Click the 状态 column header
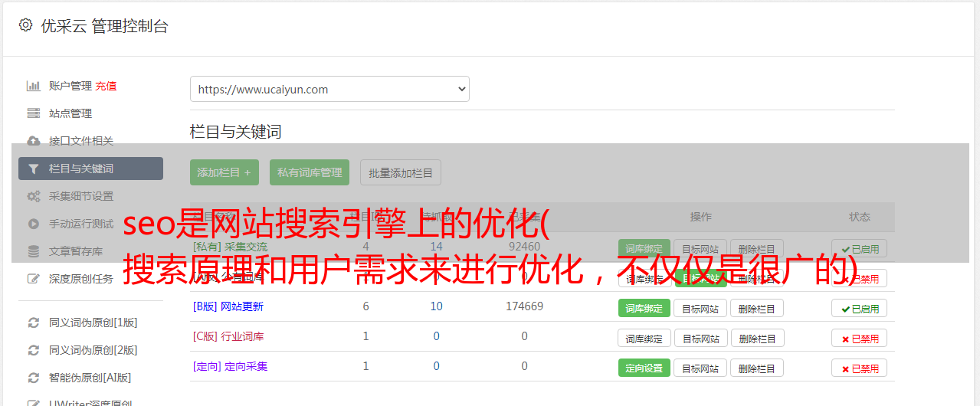The height and width of the screenshot is (406, 980). (x=860, y=217)
